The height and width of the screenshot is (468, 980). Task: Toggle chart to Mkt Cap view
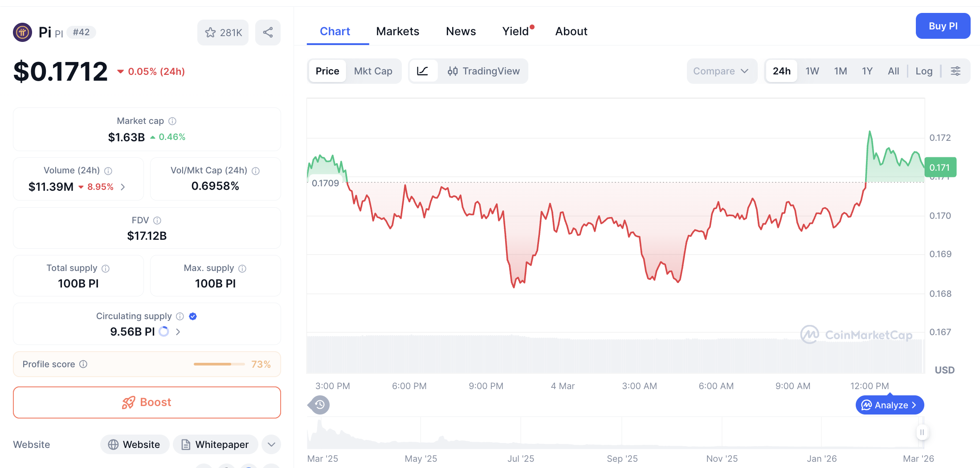(373, 71)
